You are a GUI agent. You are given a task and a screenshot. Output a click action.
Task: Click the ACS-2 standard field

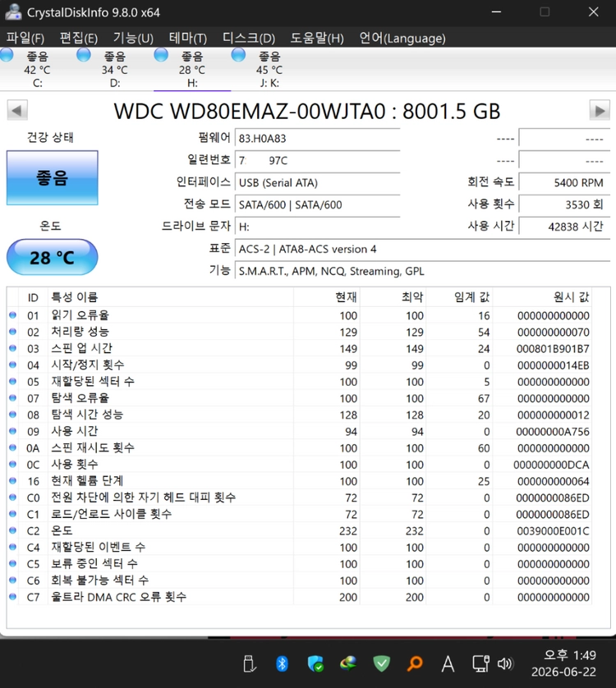pos(422,249)
